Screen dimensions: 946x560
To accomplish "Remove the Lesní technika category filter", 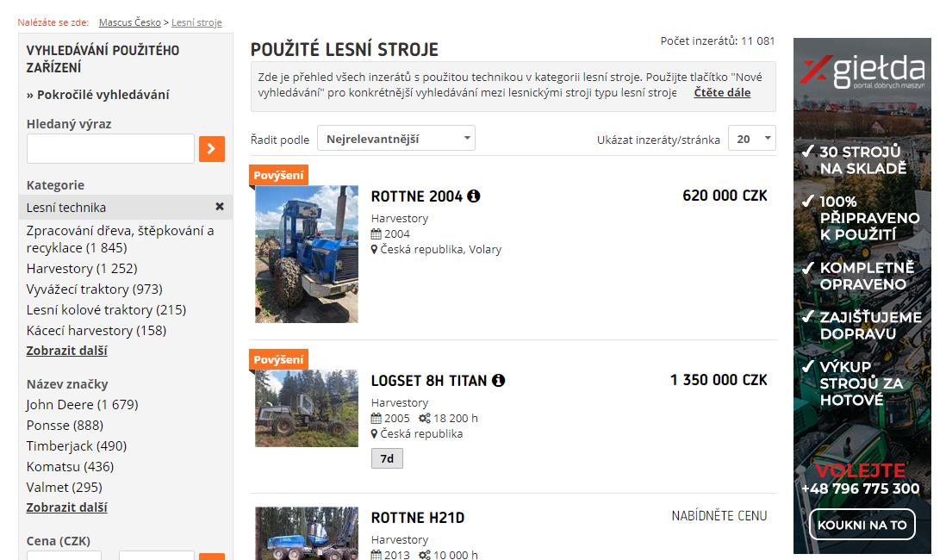I will (x=220, y=207).
